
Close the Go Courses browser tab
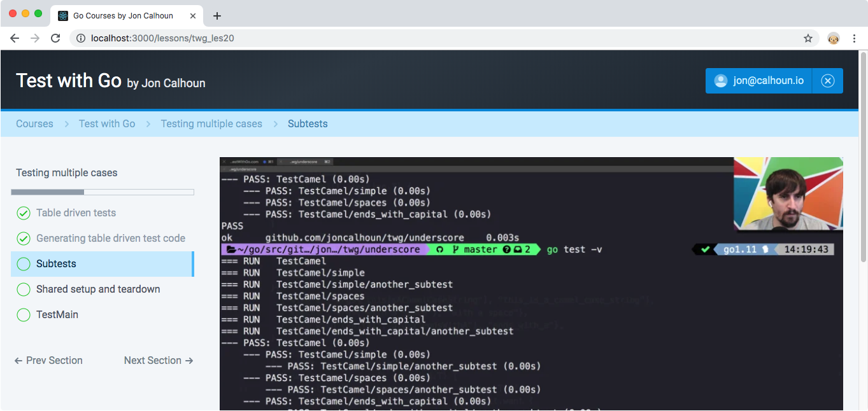[192, 16]
